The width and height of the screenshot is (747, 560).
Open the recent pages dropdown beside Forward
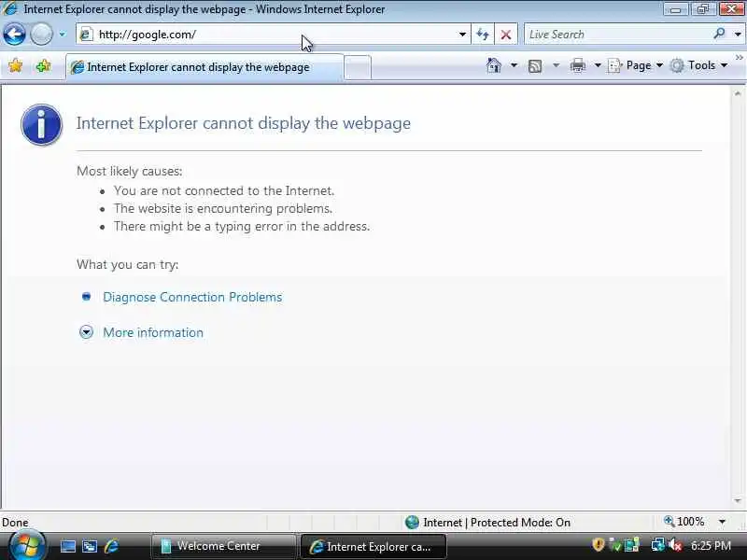62,35
